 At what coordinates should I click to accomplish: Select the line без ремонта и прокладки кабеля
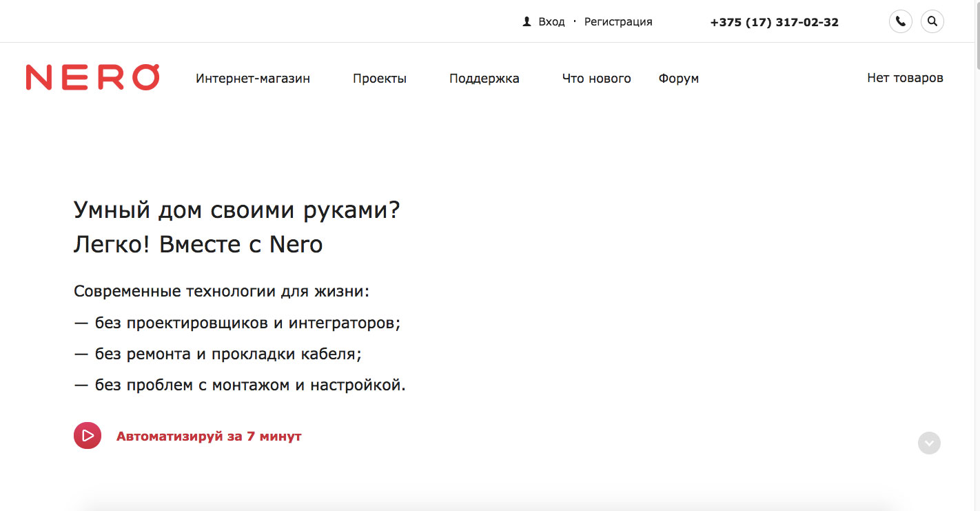218,354
